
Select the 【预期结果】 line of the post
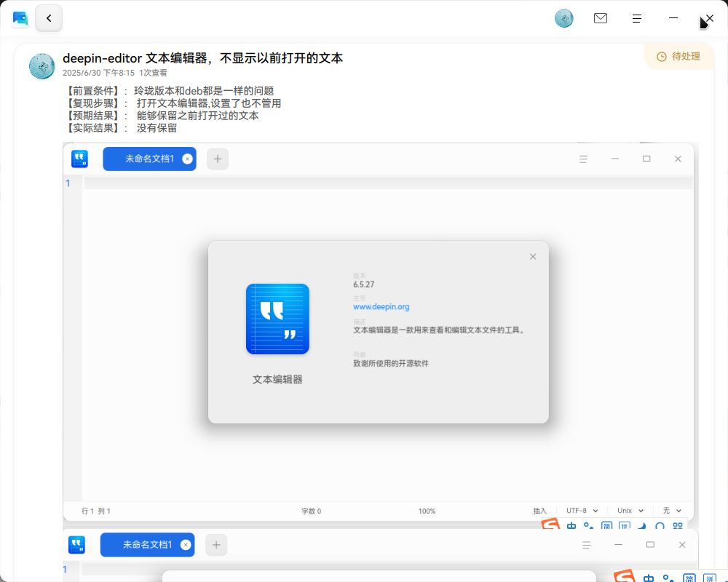(161, 116)
